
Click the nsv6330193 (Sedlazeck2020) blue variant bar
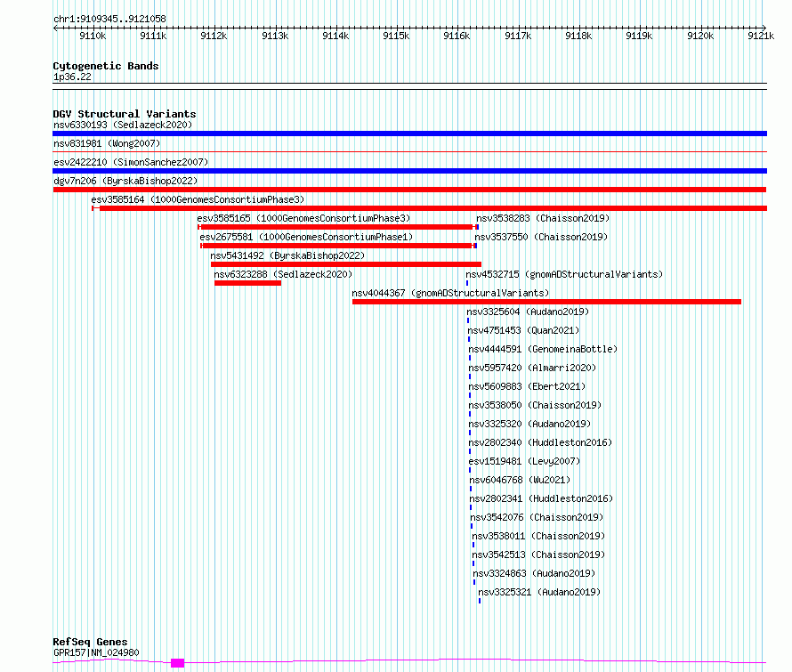tap(409, 134)
